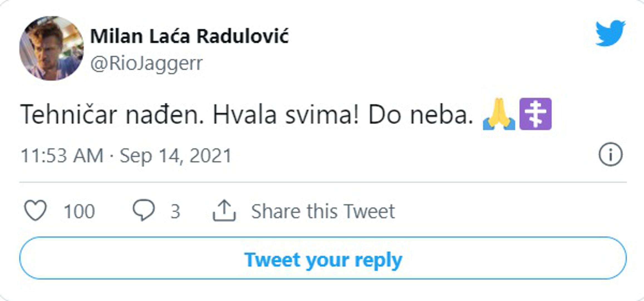Click the like count of 100
The width and height of the screenshot is (644, 301).
(79, 211)
